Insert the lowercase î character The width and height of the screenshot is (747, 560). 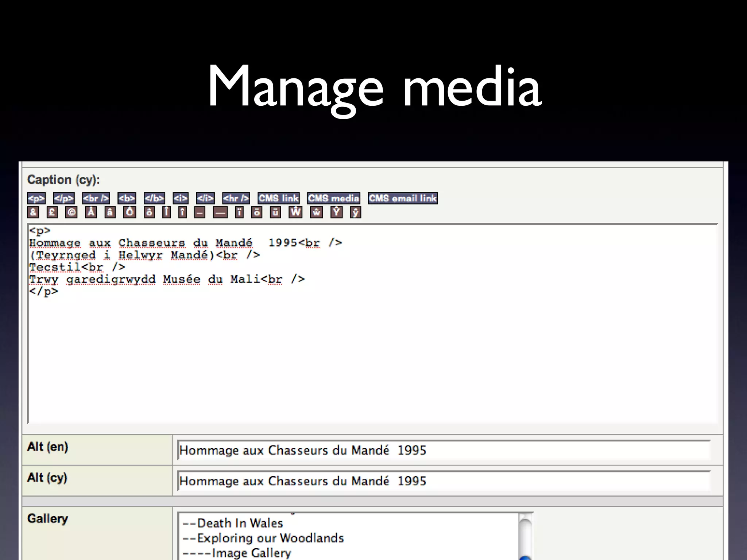[182, 212]
